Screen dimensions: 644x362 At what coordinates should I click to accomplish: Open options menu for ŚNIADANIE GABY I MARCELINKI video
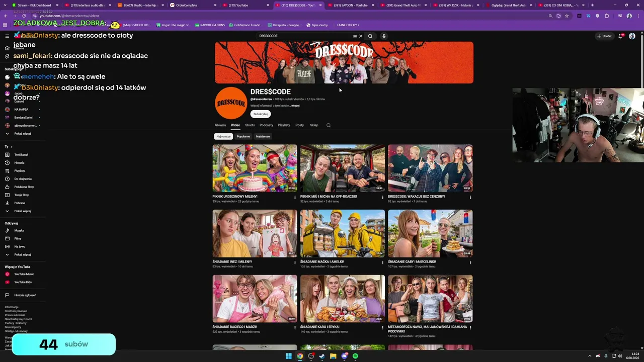[470, 262]
